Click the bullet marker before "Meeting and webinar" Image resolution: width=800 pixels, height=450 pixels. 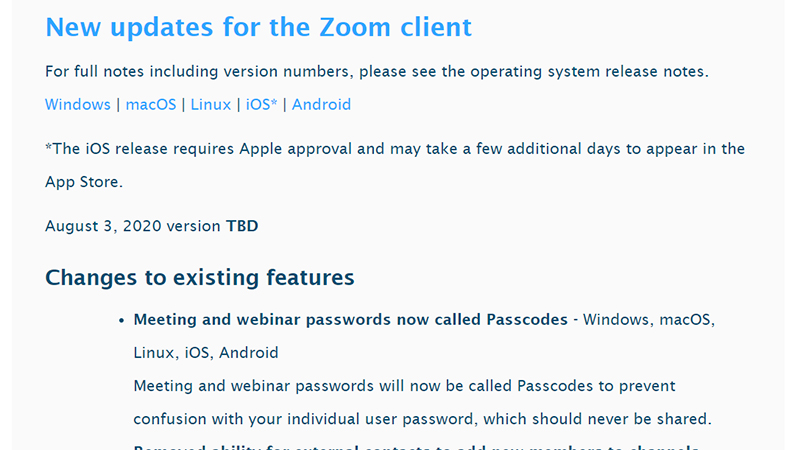pyautogui.click(x=121, y=321)
